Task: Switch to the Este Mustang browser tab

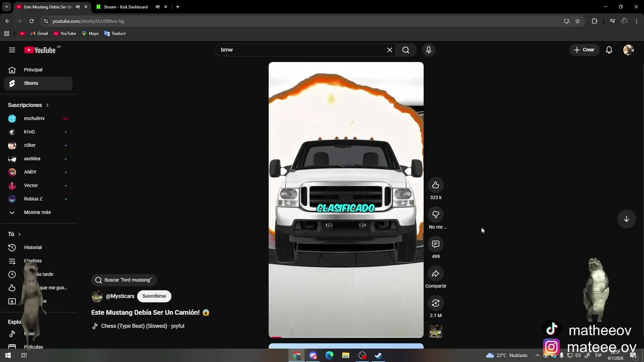Action: tap(48, 7)
